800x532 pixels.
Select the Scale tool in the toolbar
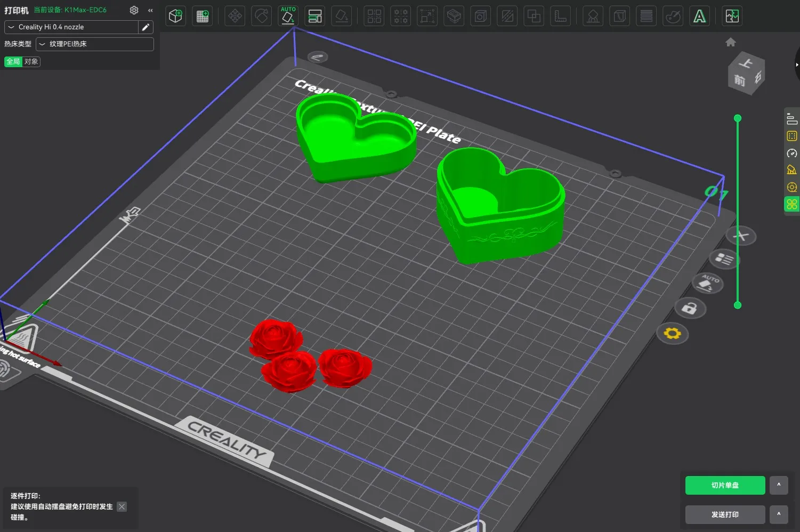(427, 16)
